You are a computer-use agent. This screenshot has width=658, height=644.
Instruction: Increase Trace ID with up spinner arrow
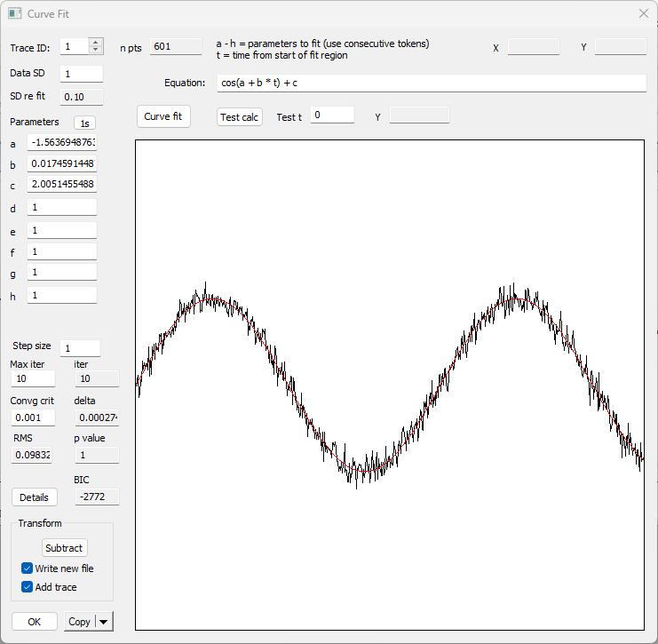point(96,42)
